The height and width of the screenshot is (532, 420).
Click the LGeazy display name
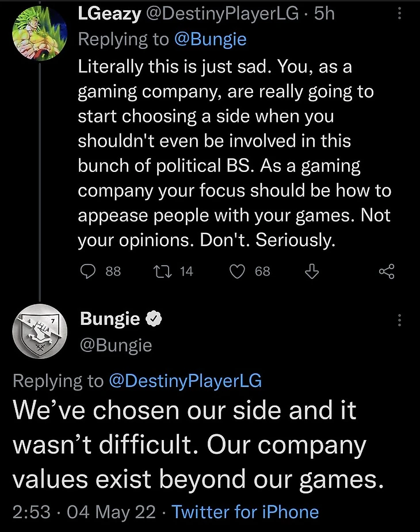[x=110, y=14]
